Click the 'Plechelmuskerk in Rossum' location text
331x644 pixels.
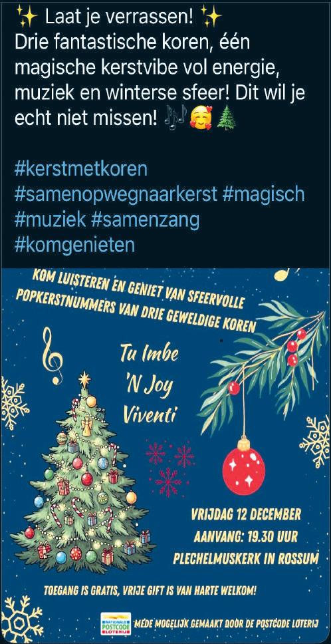246,559
